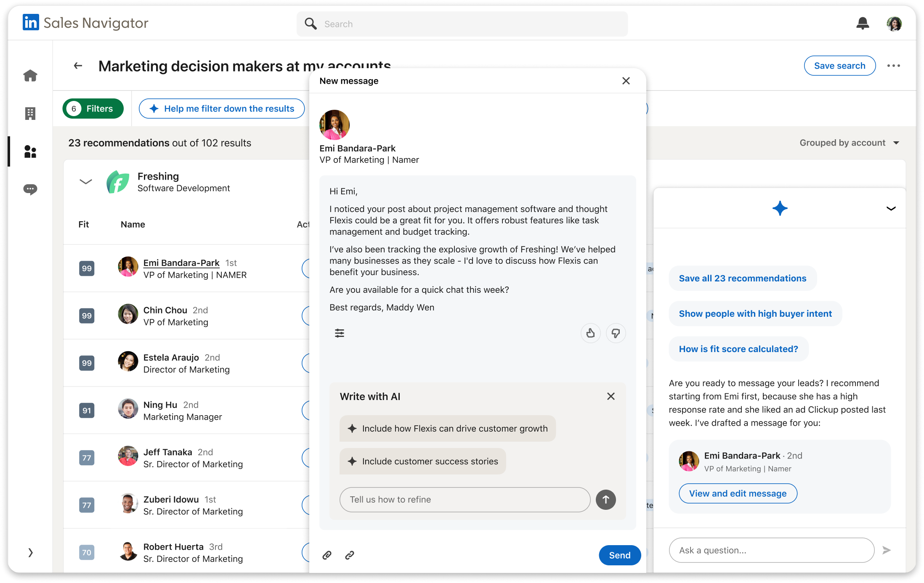924x583 pixels.
Task: Submit refine request with up-arrow button
Action: tap(605, 500)
